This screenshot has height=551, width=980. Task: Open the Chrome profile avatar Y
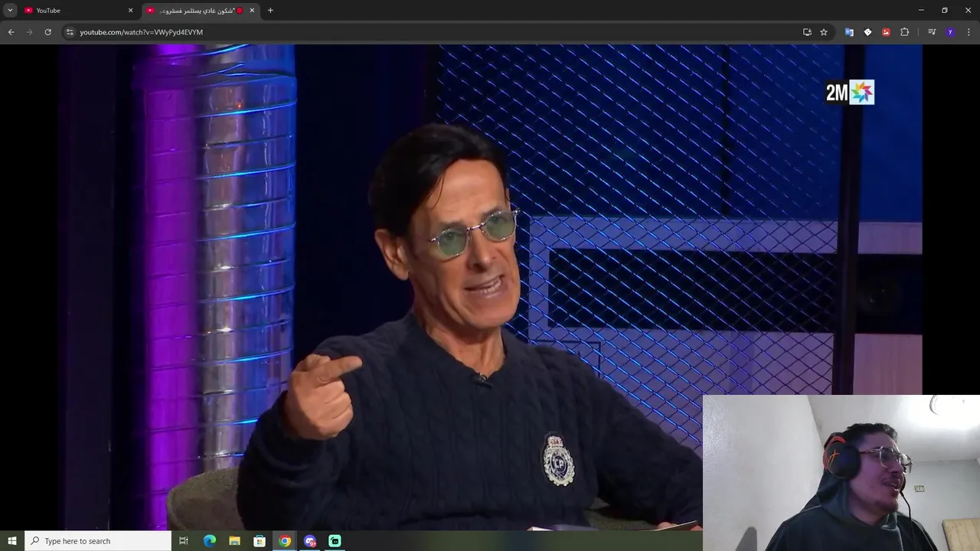pyautogui.click(x=950, y=32)
